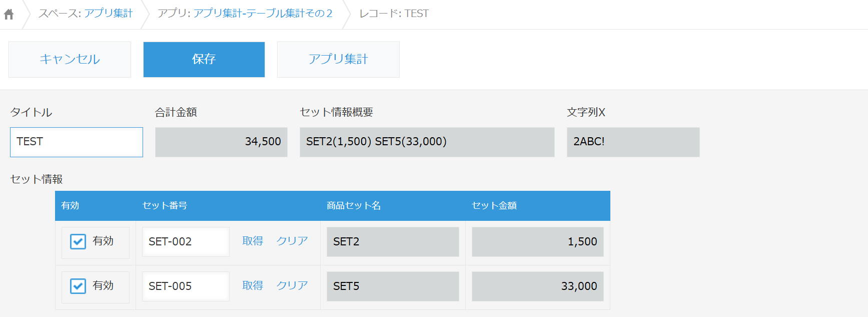Click クリア link for SET-002 row

[x=292, y=241]
